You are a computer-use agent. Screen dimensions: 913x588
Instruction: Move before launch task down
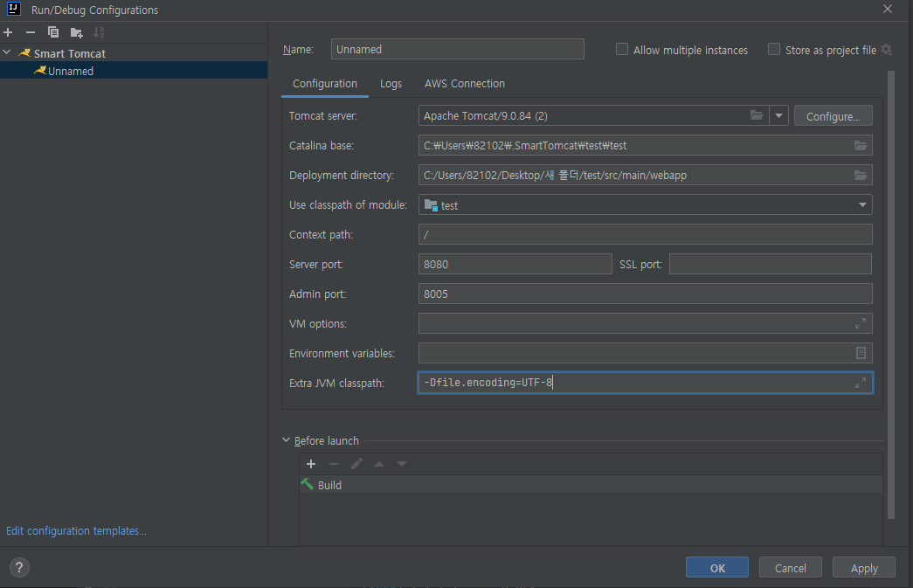402,464
